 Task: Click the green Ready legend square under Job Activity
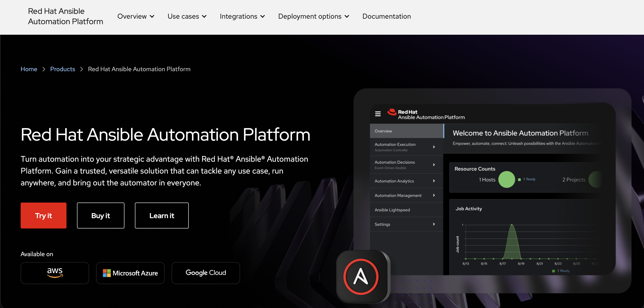point(554,271)
